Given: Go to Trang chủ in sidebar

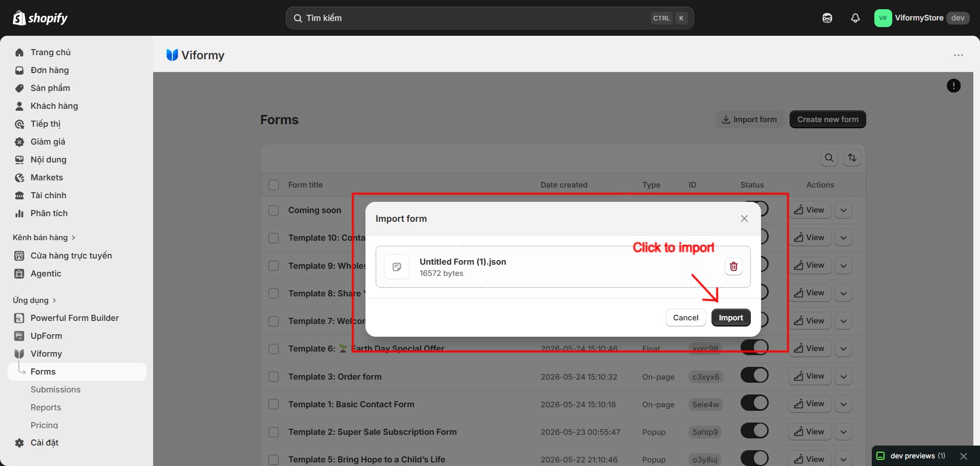Looking at the screenshot, I should pos(77,52).
